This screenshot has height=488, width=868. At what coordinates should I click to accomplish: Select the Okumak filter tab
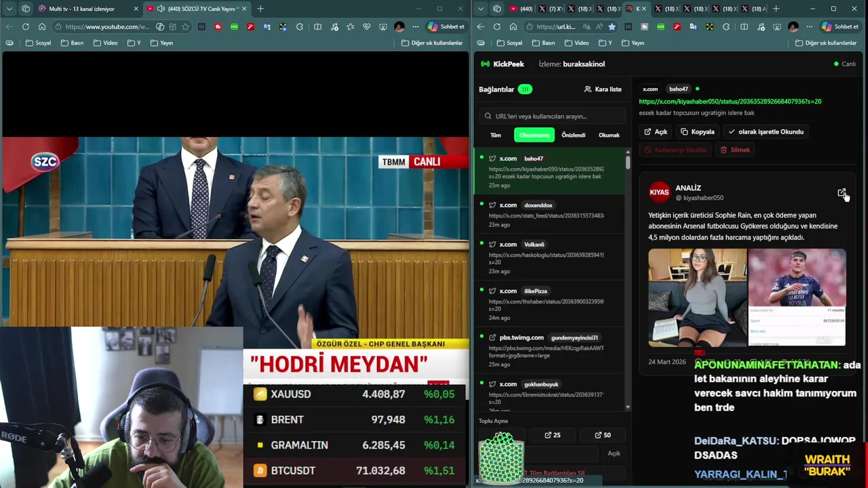(609, 135)
